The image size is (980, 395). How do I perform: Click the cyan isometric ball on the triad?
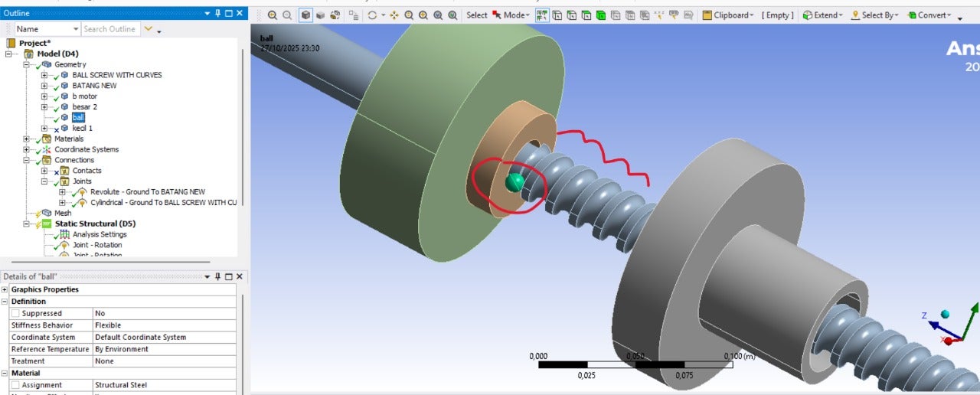(945, 314)
